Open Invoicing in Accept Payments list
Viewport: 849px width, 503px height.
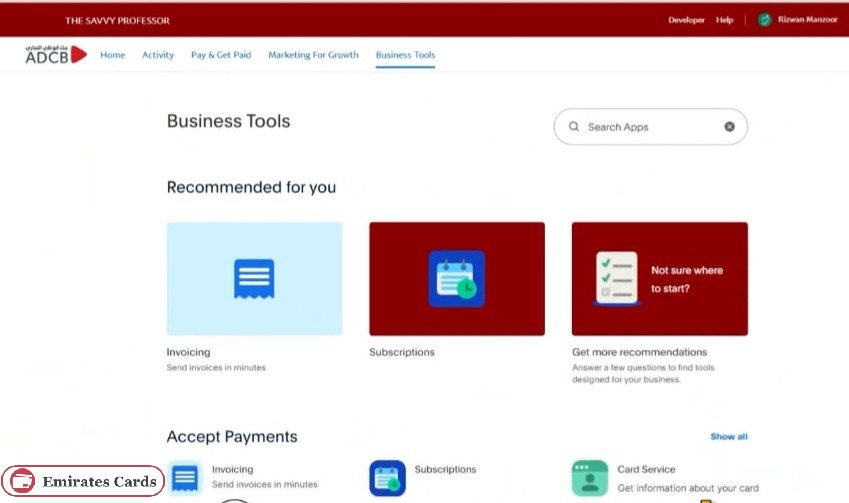point(232,469)
